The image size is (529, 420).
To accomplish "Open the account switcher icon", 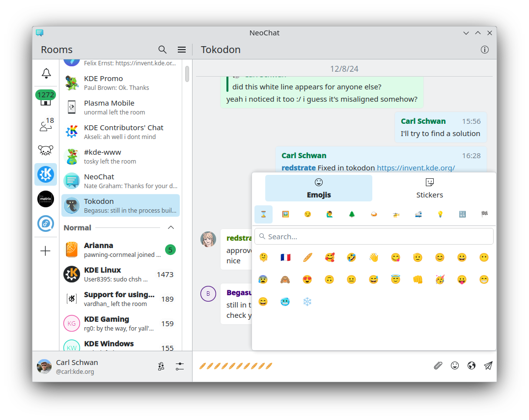I will [161, 366].
